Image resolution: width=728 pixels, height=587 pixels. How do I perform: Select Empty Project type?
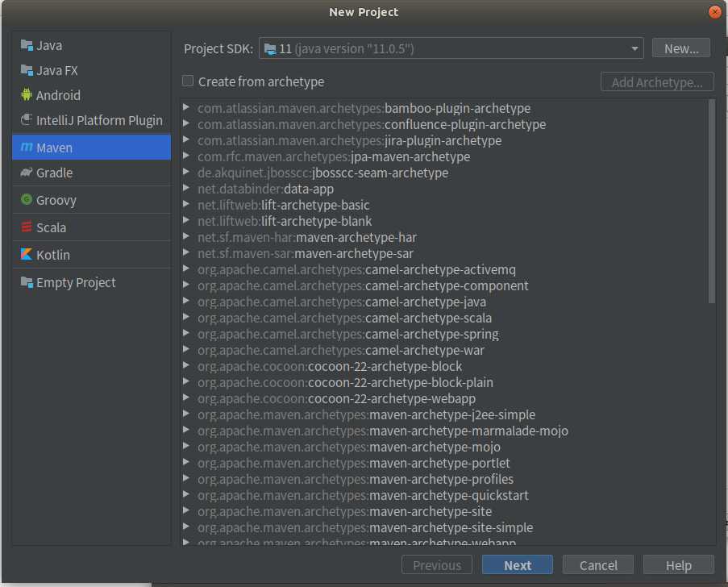[91, 282]
